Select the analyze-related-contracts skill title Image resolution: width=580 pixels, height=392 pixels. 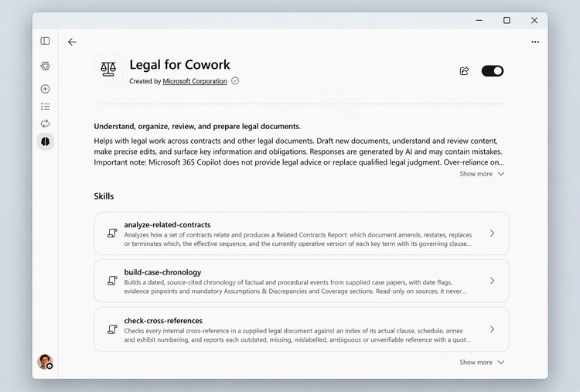(x=167, y=225)
